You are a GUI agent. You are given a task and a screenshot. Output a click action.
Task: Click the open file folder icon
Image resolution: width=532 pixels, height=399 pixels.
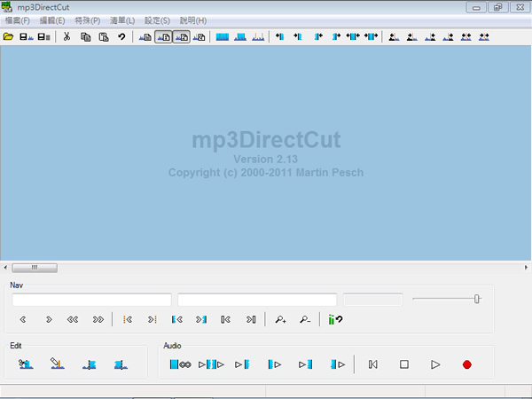[x=9, y=37]
